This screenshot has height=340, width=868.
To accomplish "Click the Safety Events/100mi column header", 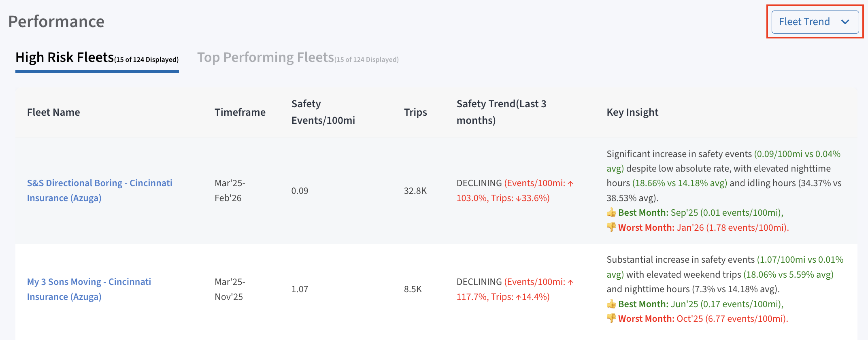I will (323, 112).
